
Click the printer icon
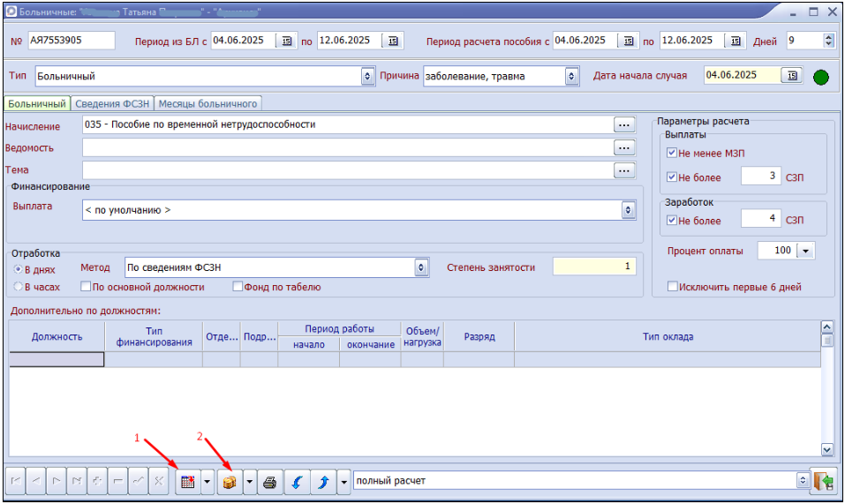pyautogui.click(x=270, y=482)
